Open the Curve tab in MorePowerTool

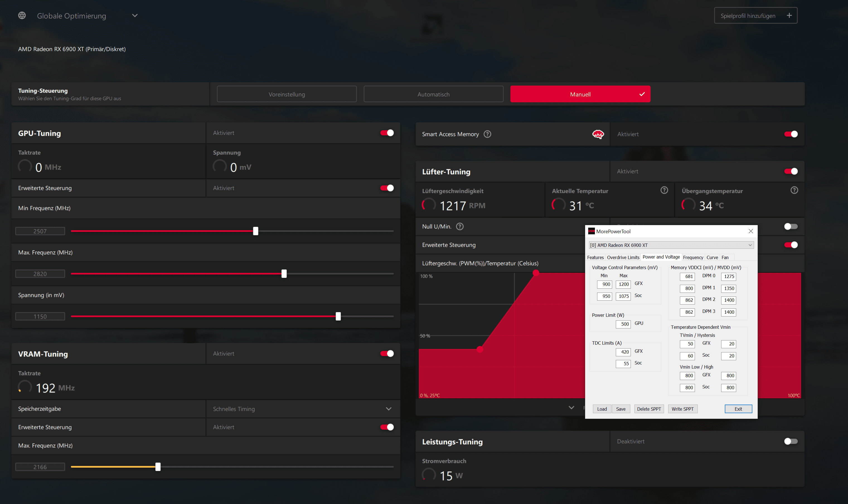(x=712, y=257)
